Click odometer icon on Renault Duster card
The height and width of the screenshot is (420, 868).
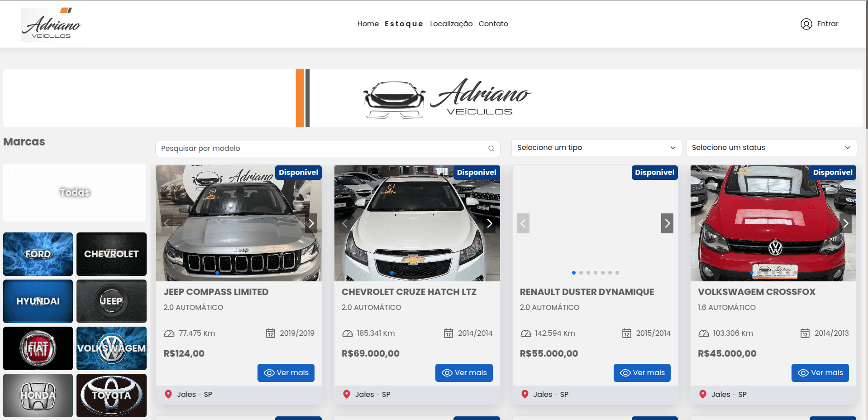click(x=525, y=333)
